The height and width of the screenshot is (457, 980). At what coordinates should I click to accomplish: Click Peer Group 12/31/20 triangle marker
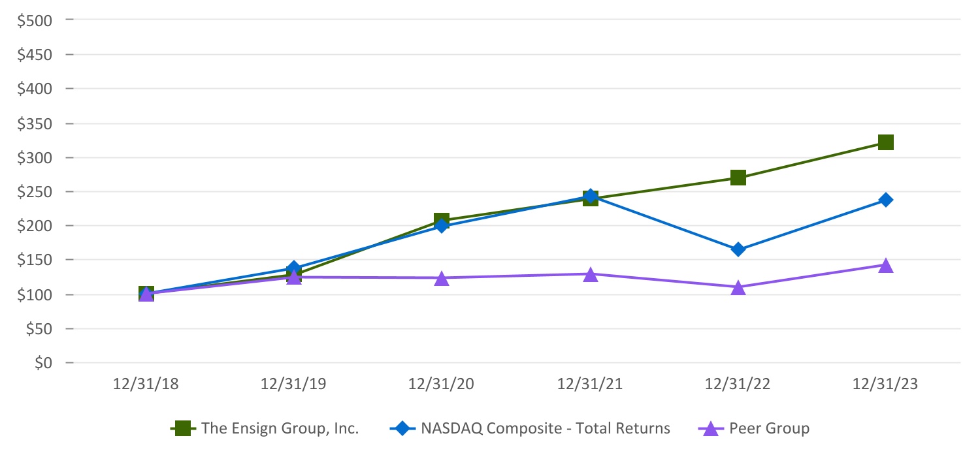point(442,278)
